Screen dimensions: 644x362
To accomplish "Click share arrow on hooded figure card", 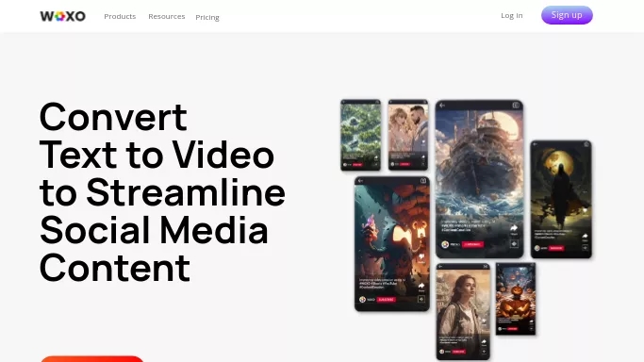I will pyautogui.click(x=585, y=236).
